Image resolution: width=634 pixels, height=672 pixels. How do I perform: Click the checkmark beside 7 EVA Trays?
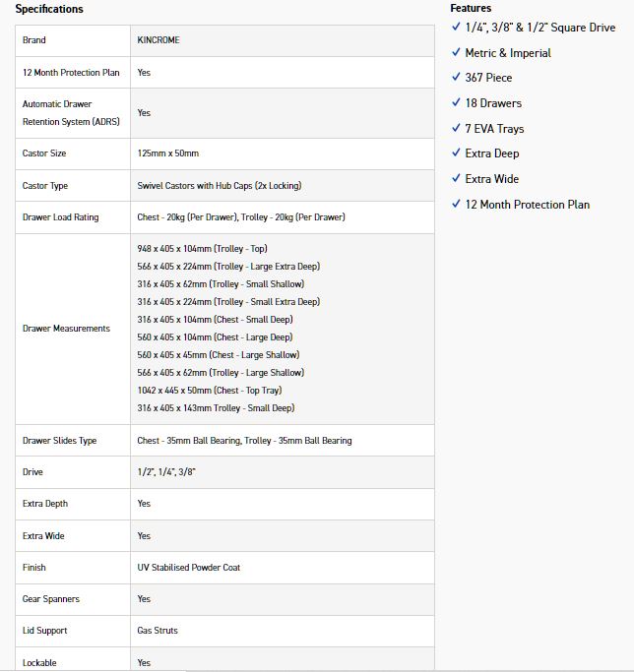[456, 129]
